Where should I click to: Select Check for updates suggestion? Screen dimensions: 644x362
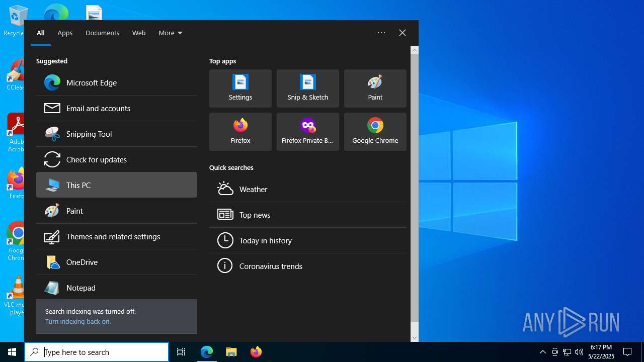(117, 159)
